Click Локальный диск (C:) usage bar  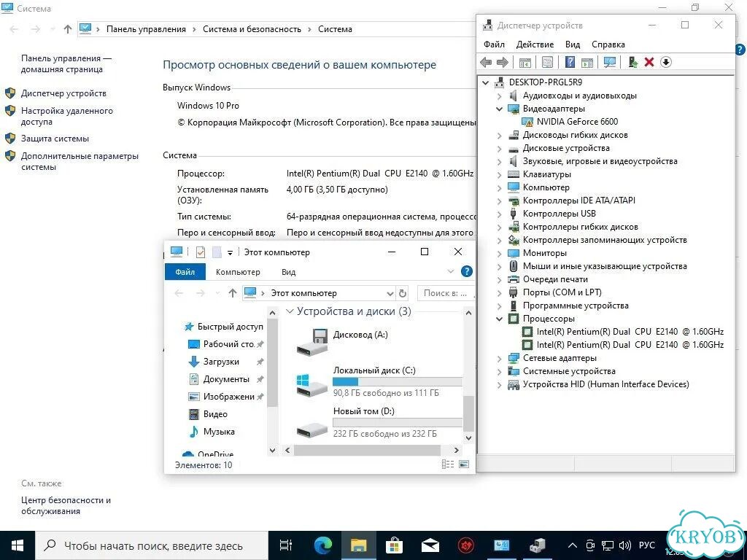(x=398, y=381)
